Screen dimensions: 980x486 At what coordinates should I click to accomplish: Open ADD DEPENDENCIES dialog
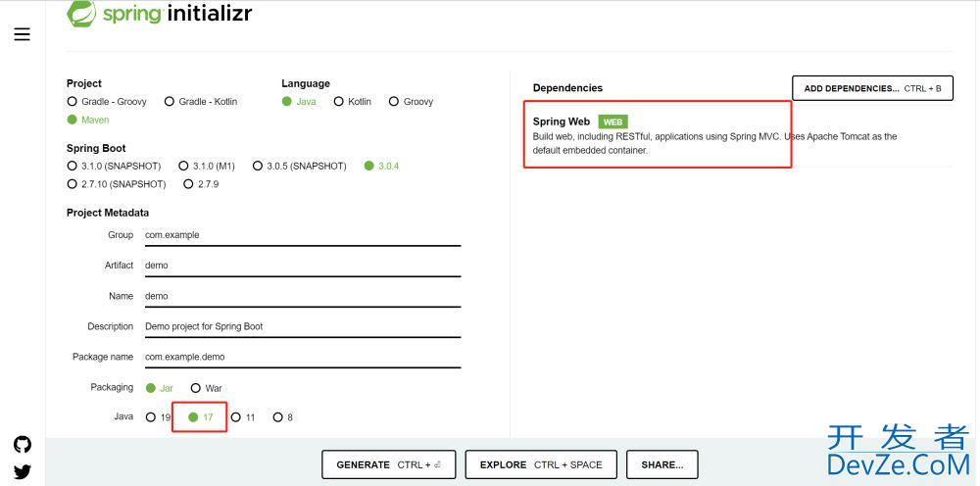tap(872, 88)
